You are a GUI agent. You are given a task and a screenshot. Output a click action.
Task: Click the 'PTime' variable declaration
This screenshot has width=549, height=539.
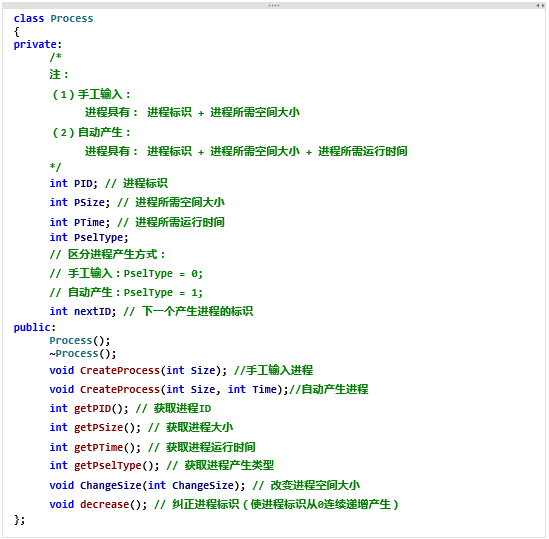tap(89, 222)
